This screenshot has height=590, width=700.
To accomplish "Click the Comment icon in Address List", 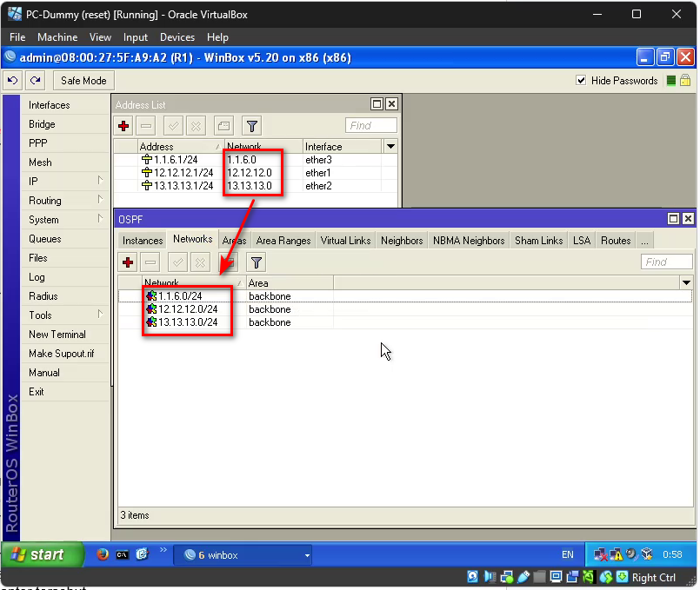I will (x=223, y=126).
